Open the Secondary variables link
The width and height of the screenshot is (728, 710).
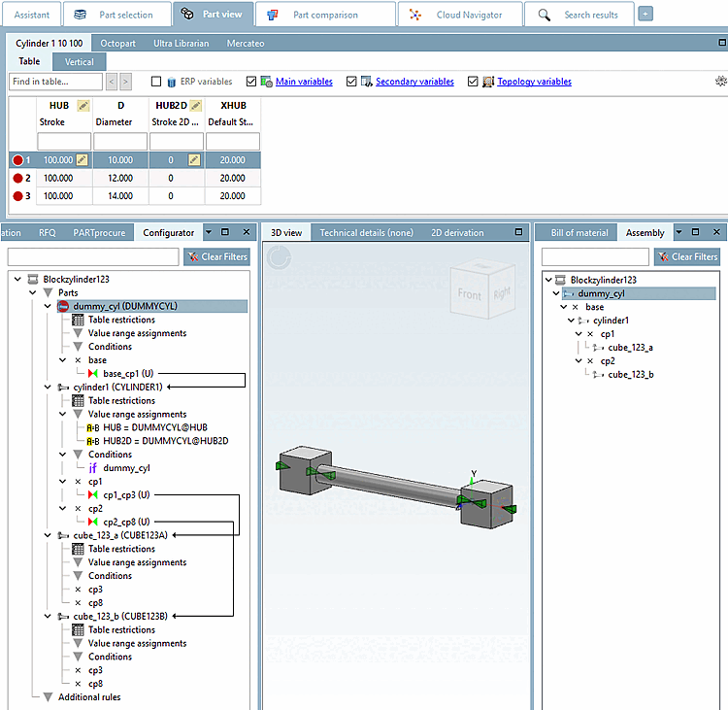[414, 83]
